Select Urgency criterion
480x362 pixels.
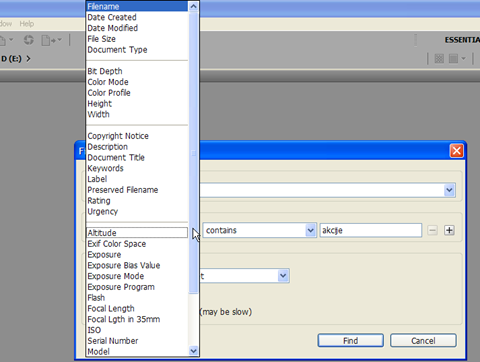coord(137,211)
